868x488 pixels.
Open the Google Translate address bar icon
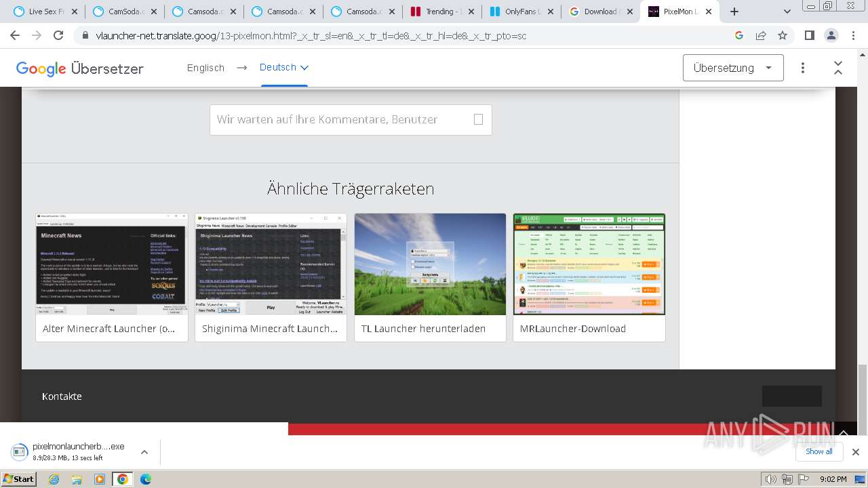[739, 35]
